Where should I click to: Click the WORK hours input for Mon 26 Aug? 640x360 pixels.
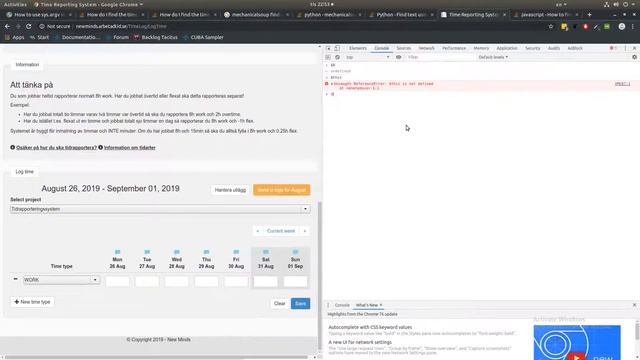point(118,281)
